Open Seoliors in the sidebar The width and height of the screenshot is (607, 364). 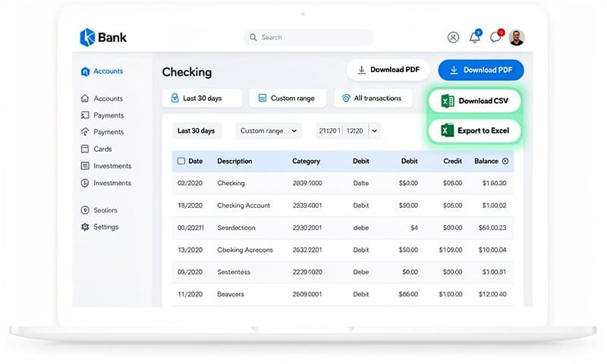tap(99, 210)
